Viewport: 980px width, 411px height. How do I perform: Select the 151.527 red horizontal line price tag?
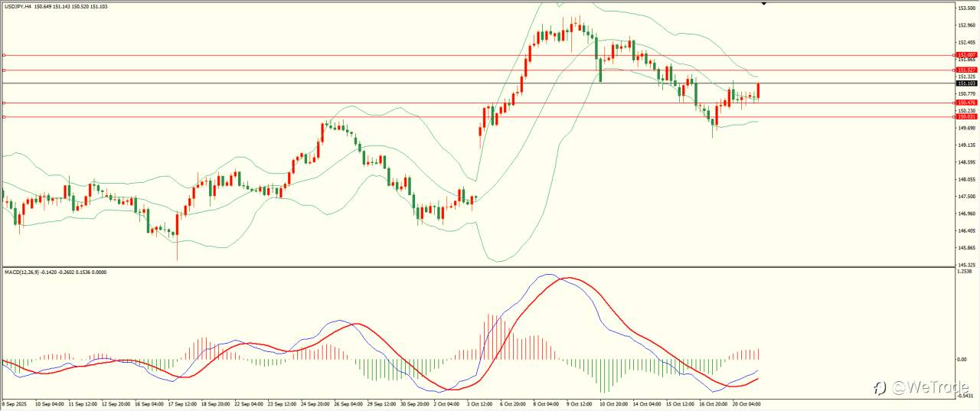[x=966, y=70]
